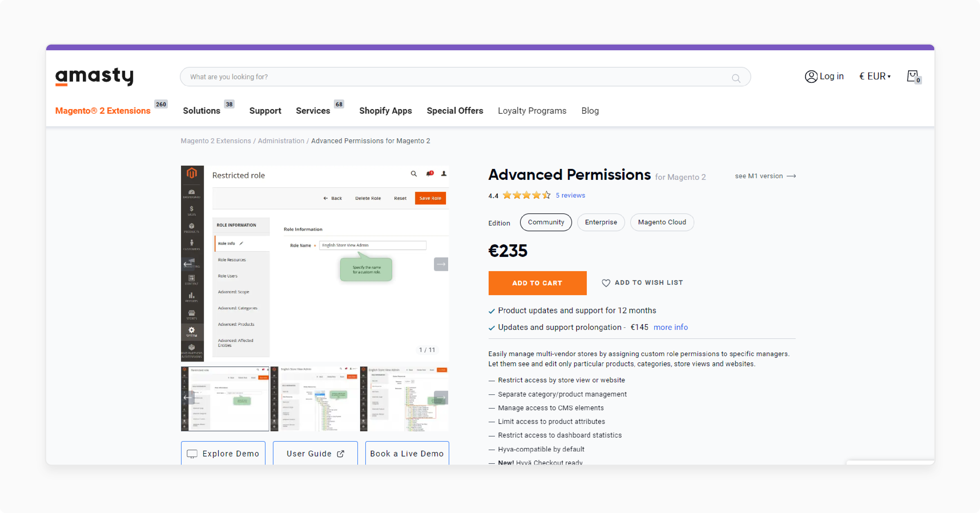
Task: Click the €235 price text
Action: pos(508,251)
